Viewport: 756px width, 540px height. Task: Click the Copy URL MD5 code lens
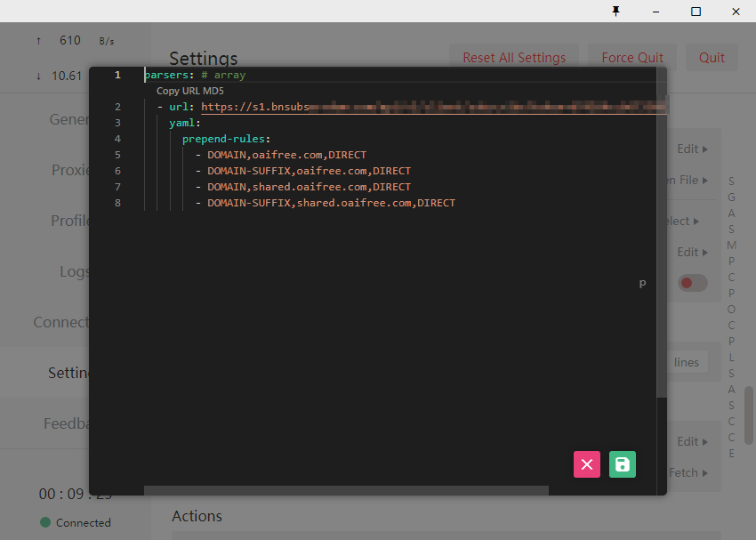click(190, 91)
